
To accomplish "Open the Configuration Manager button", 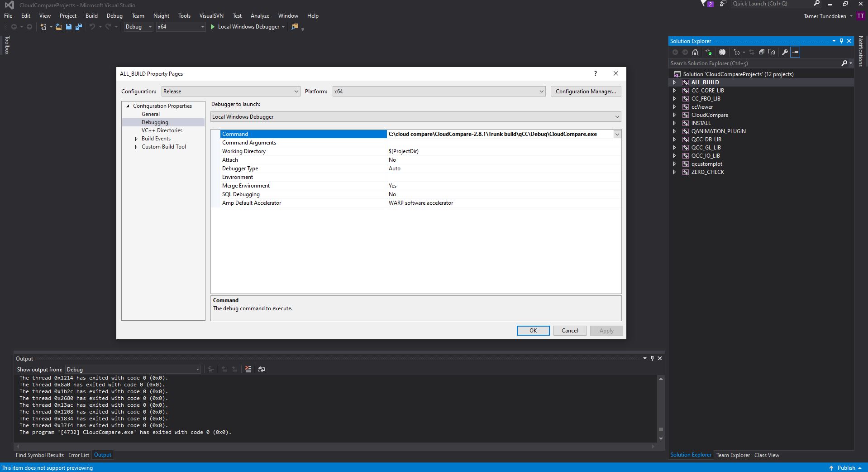I will point(586,92).
